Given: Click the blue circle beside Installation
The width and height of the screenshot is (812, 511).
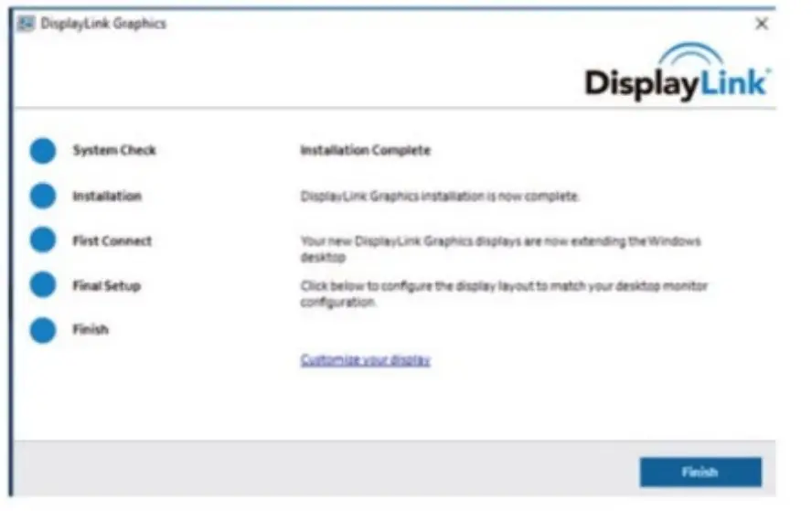Looking at the screenshot, I should 43,196.
